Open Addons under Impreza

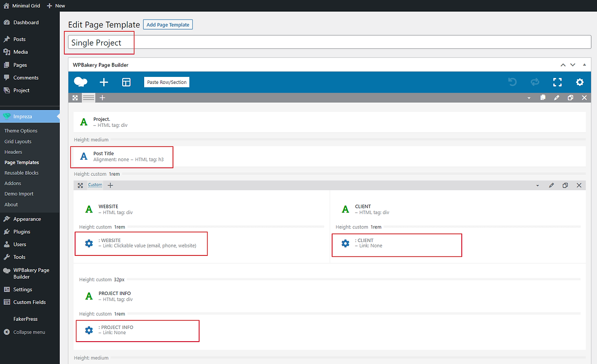point(13,183)
